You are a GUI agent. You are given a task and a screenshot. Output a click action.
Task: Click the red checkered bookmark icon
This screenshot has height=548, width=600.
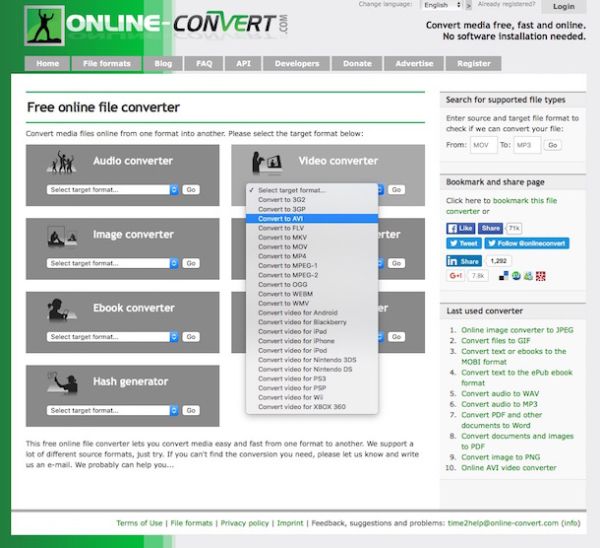point(540,276)
